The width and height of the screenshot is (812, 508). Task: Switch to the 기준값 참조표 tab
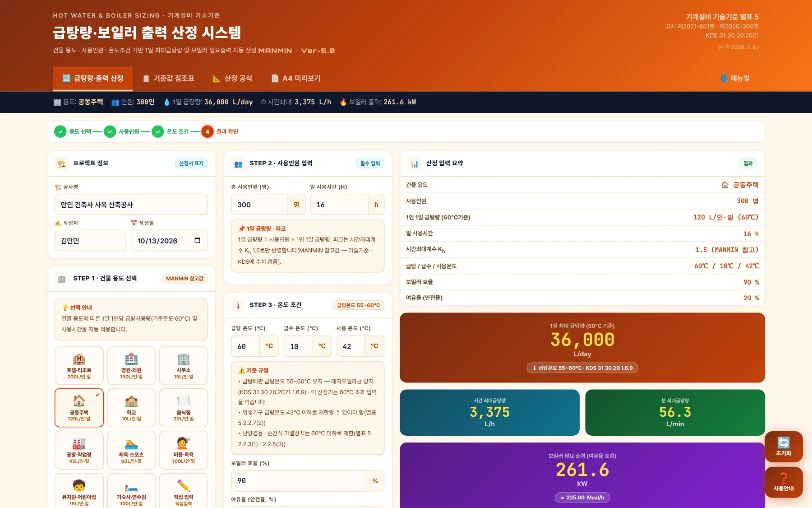pos(168,79)
